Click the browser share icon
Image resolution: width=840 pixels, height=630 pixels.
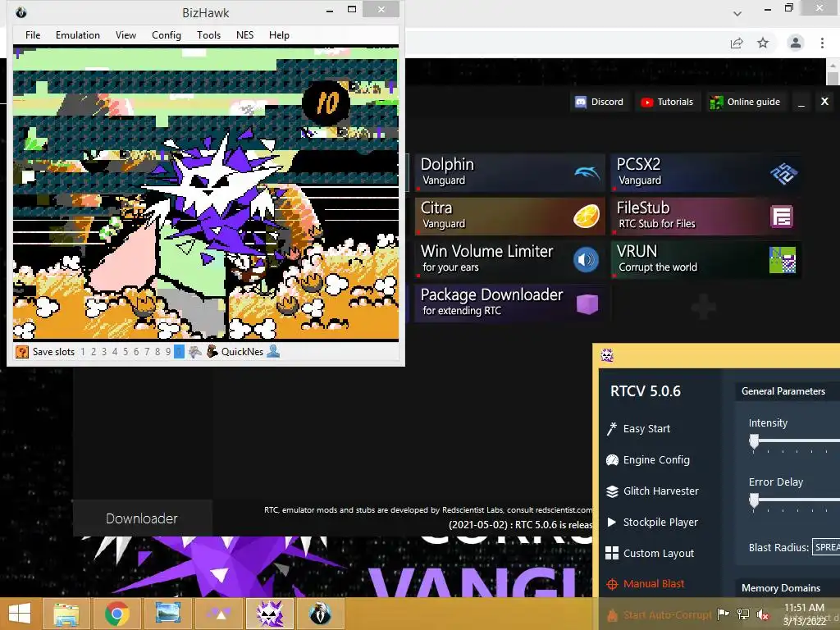click(x=737, y=43)
